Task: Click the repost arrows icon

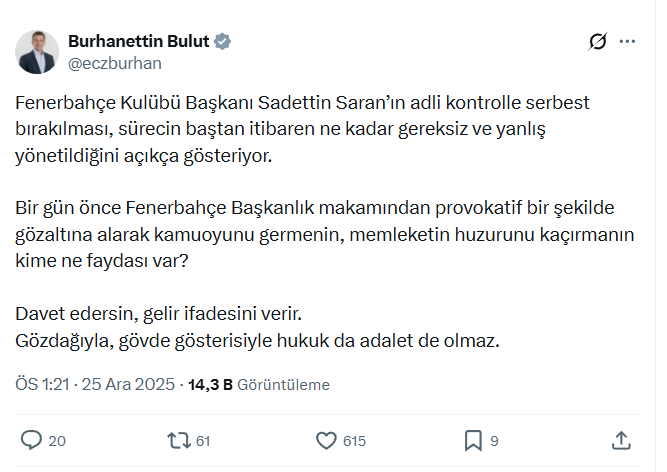Action: point(178,440)
